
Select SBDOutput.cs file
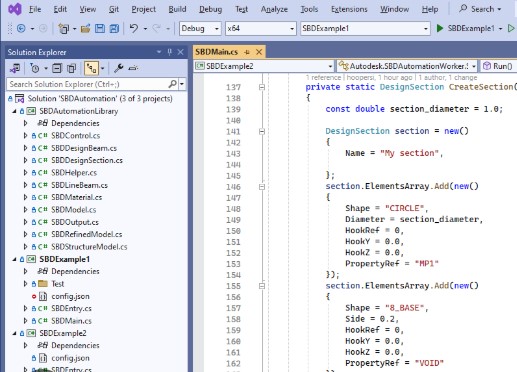tap(75, 222)
